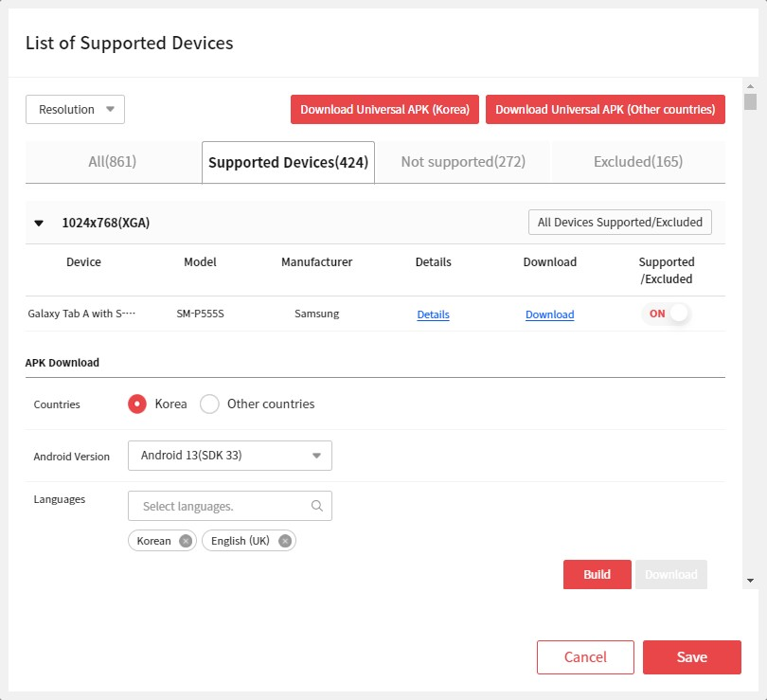Collapse the 1024x768(XGA) resolution group
Screen dimensions: 767x700
coord(39,224)
